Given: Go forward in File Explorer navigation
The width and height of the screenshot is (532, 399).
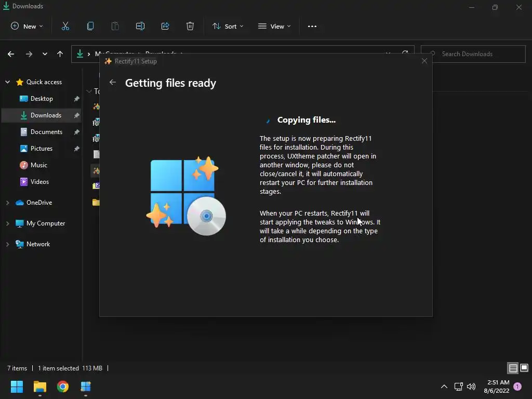Looking at the screenshot, I should [x=29, y=54].
